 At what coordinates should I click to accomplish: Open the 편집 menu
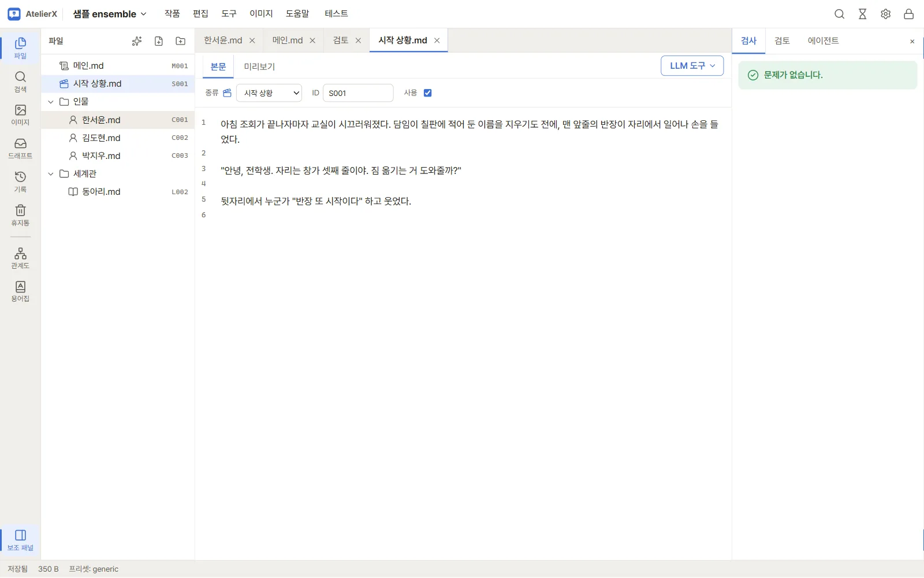pyautogui.click(x=200, y=14)
